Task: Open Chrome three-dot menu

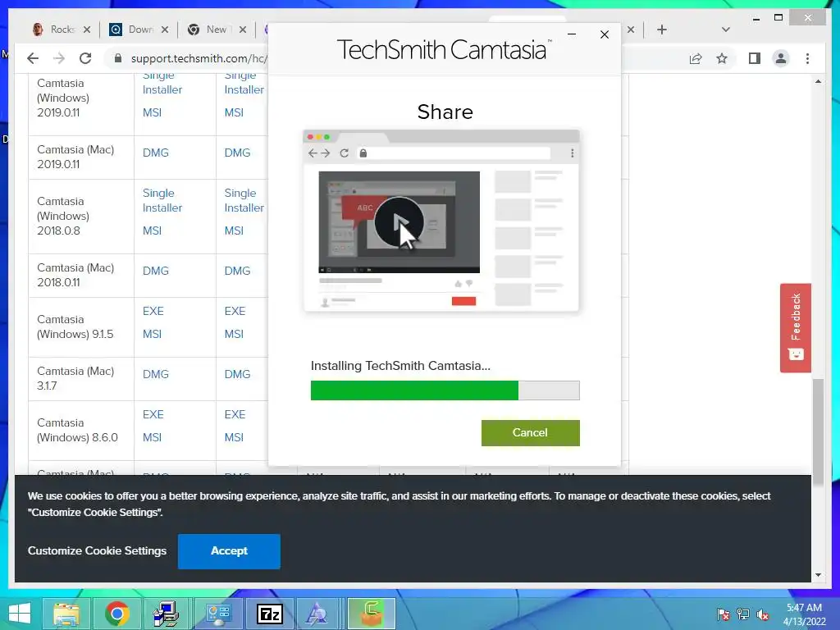Action: tap(807, 58)
